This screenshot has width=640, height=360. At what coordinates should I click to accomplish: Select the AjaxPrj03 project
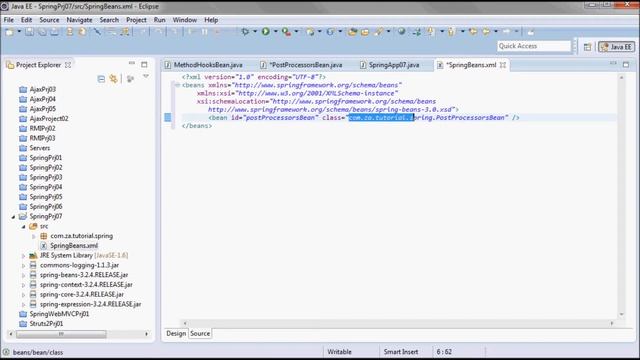tap(42, 89)
